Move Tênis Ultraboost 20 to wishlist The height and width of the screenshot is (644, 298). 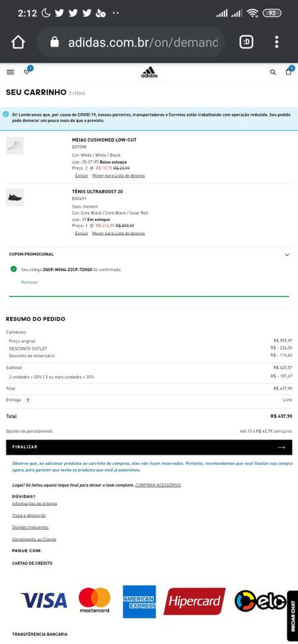pyautogui.click(x=119, y=233)
